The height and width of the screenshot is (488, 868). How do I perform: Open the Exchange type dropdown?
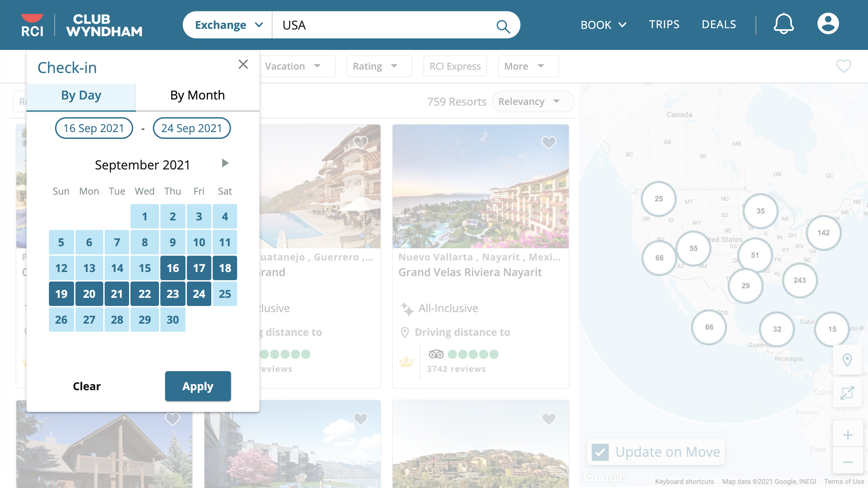pos(228,25)
